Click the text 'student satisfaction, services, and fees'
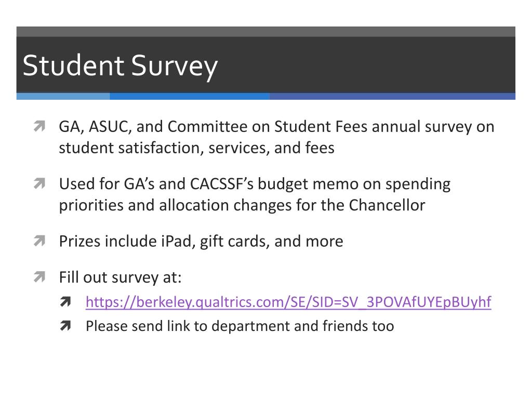 point(196,148)
